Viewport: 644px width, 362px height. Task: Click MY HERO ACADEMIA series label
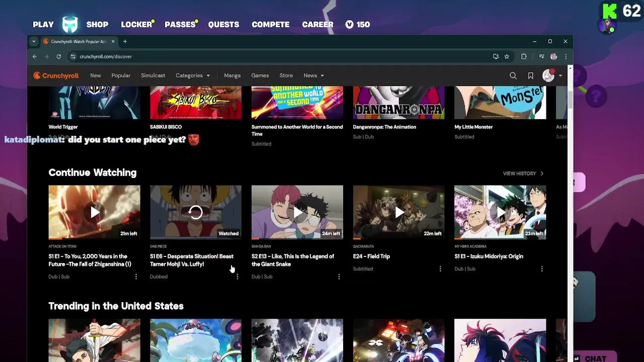coord(470,246)
